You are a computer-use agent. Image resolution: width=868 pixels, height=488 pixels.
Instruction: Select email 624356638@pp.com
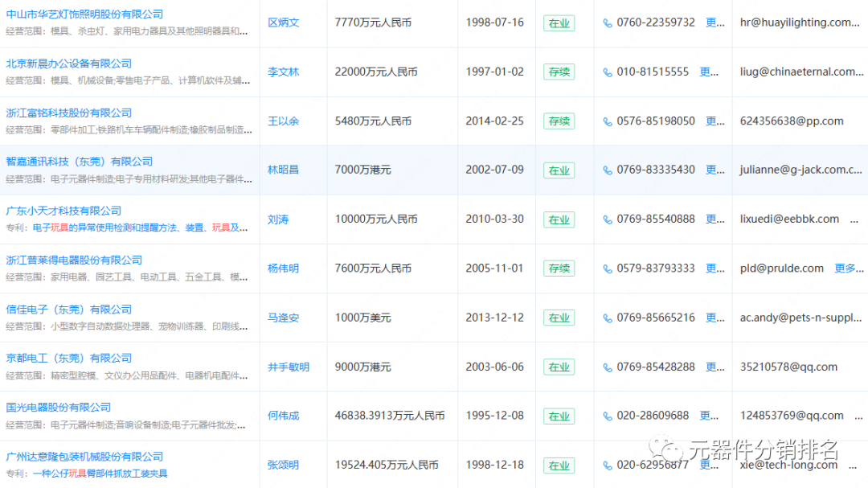pyautogui.click(x=792, y=121)
